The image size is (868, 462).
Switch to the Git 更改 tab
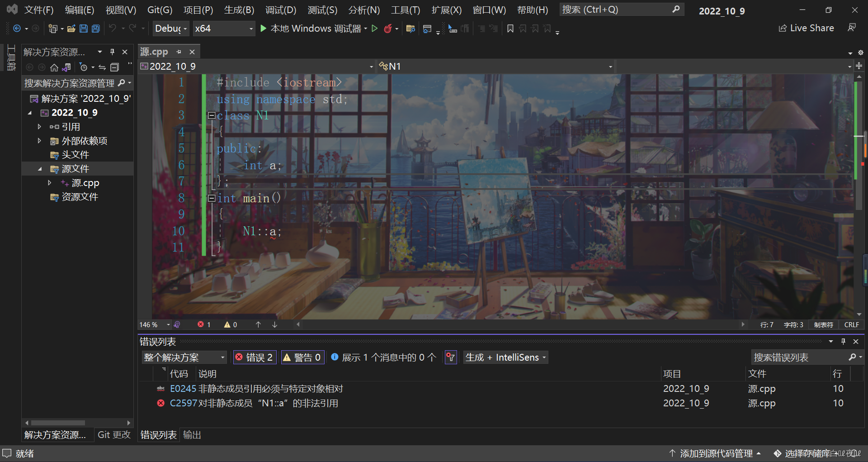click(x=114, y=435)
